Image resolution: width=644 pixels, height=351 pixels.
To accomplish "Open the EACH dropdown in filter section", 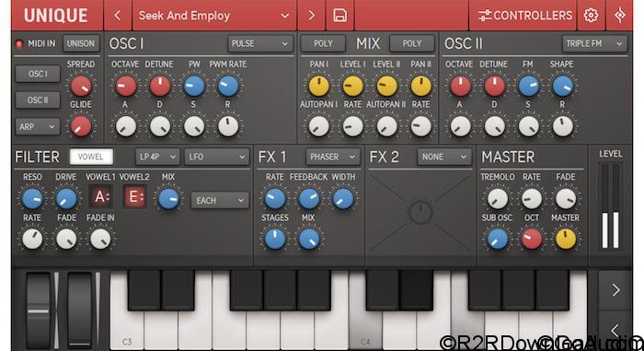I will click(x=220, y=201).
